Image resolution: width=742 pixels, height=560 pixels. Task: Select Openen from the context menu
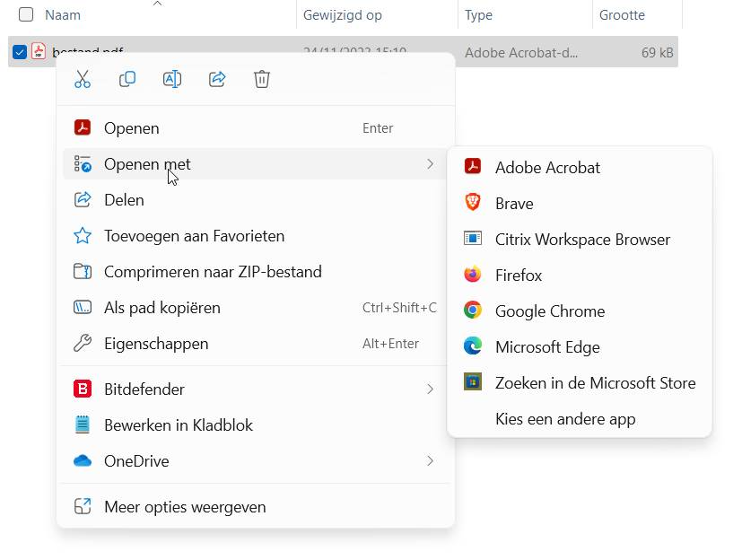coord(256,127)
